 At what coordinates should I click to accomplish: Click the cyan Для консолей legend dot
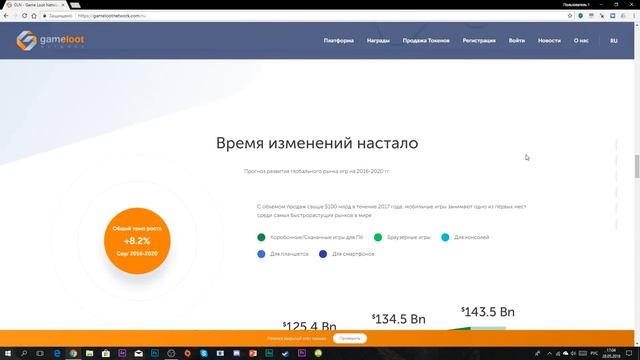(x=445, y=237)
